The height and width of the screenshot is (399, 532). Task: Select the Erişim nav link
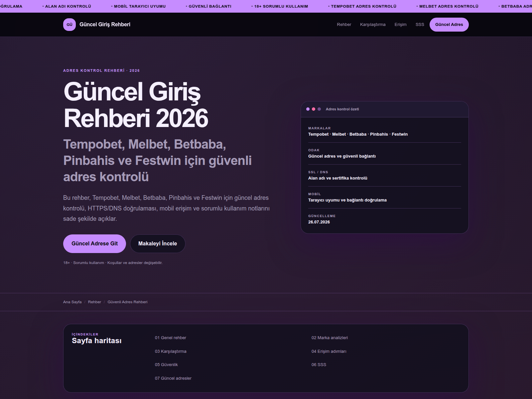(400, 25)
